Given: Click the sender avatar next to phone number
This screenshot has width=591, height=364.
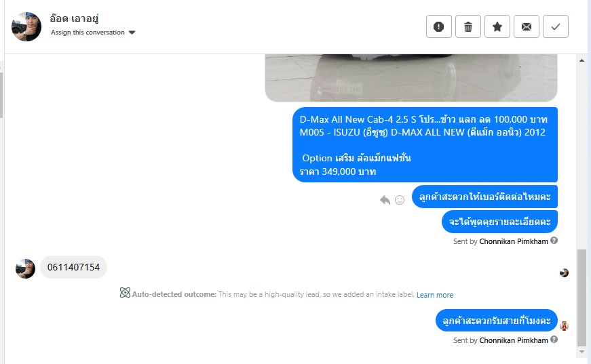Looking at the screenshot, I should (x=25, y=269).
